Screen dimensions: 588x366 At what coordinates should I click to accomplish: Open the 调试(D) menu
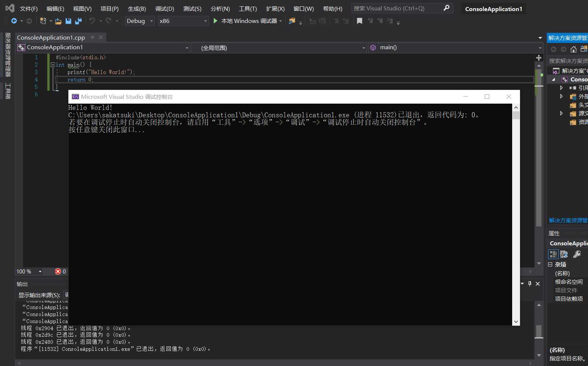(x=165, y=9)
